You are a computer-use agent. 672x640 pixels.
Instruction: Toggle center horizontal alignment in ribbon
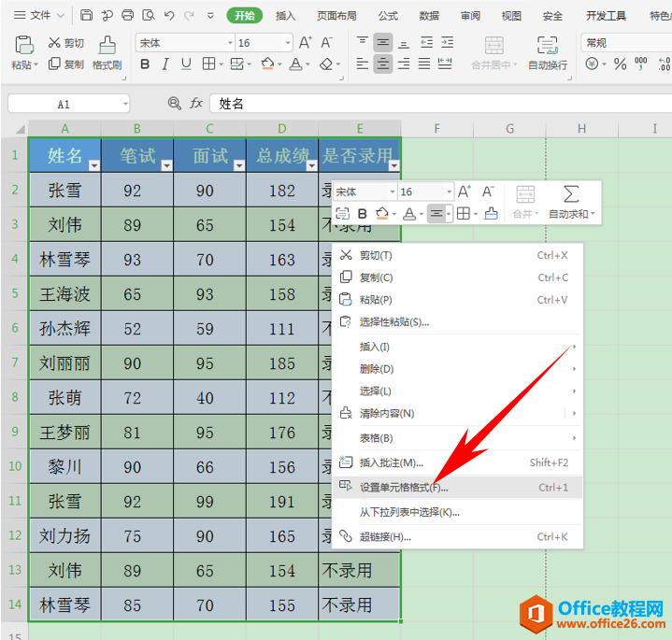pyautogui.click(x=382, y=64)
